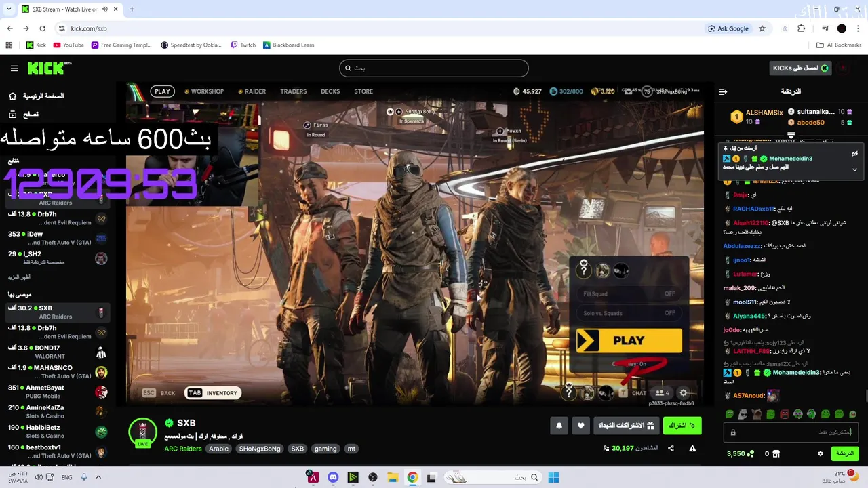Select the Arabic tag
Screen dimensions: 868x488
point(218,449)
